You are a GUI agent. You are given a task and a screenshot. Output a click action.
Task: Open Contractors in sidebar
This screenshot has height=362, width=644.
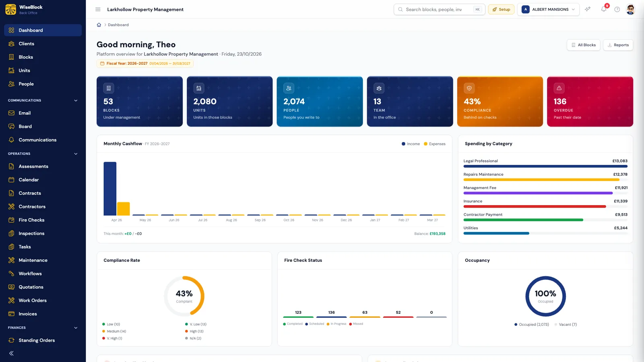coord(43,207)
